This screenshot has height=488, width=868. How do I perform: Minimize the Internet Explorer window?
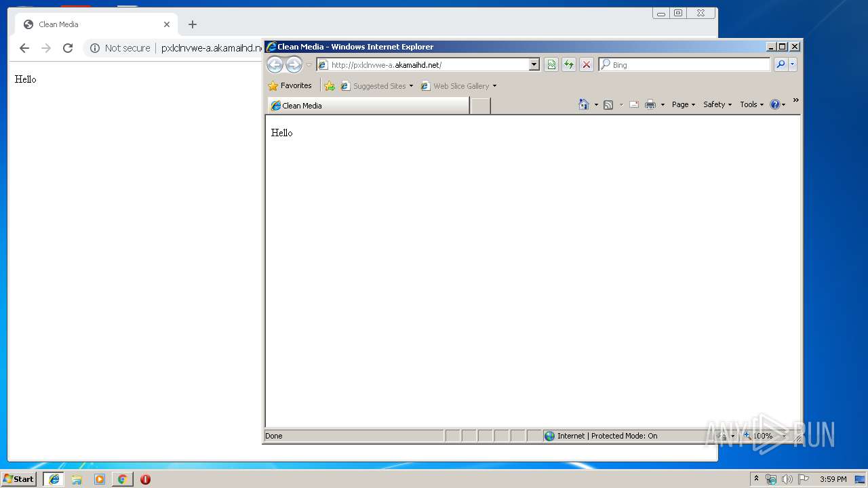click(x=771, y=47)
